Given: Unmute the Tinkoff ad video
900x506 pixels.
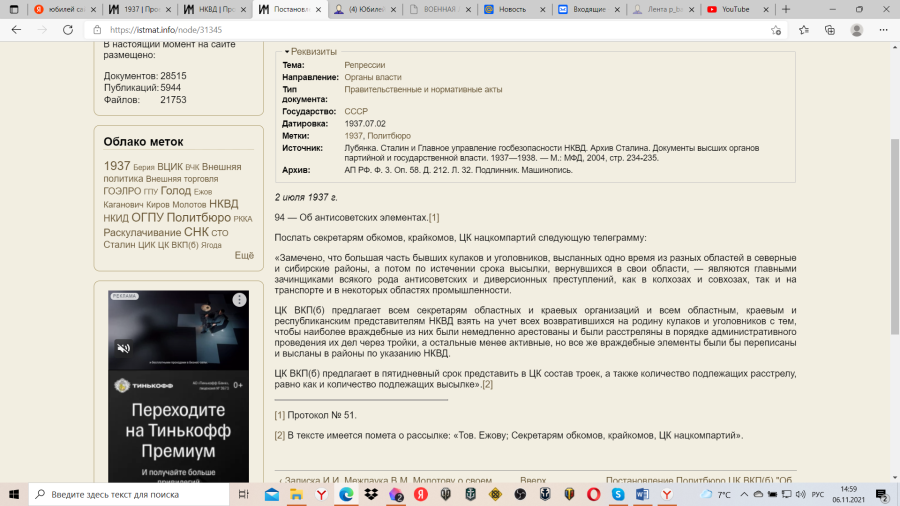Looking at the screenshot, I should pyautogui.click(x=123, y=348).
